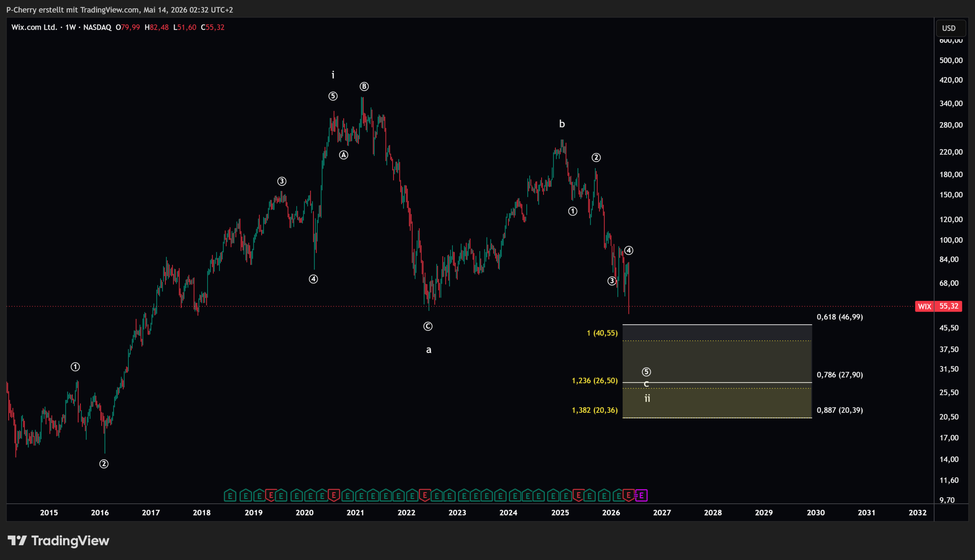Open the Wix.com Ltd. symbol title

(34, 27)
